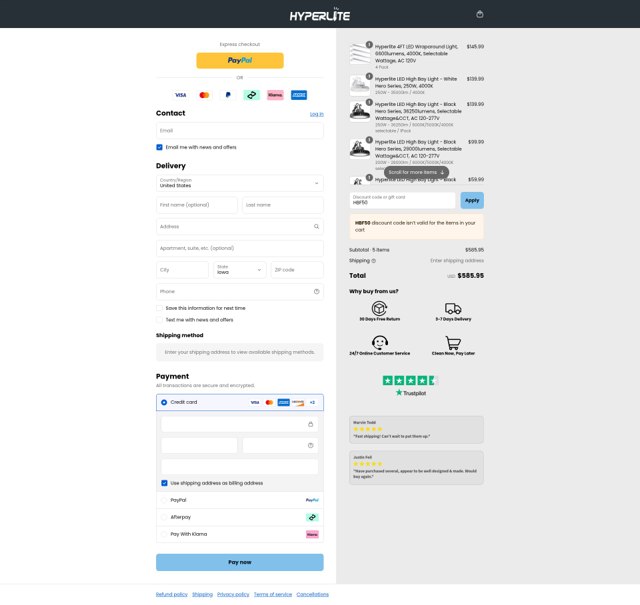Click the Visa icon under express checkout
This screenshot has height=605, width=640.
180,95
